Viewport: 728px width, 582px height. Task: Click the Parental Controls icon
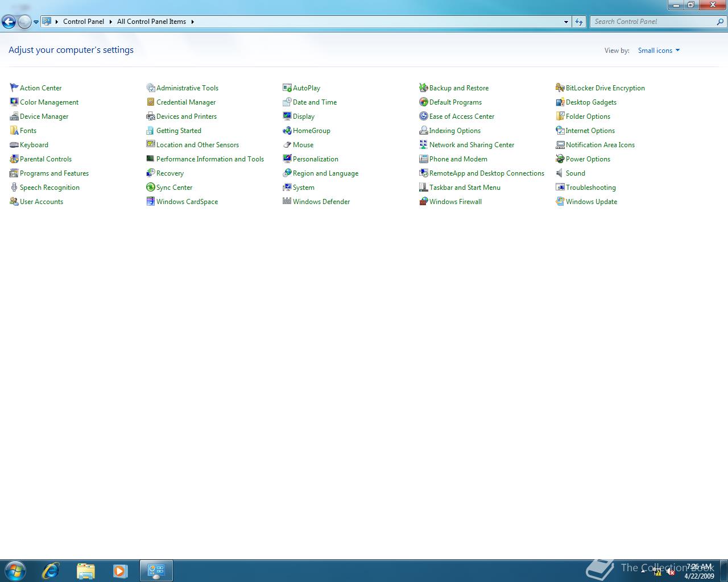14,159
